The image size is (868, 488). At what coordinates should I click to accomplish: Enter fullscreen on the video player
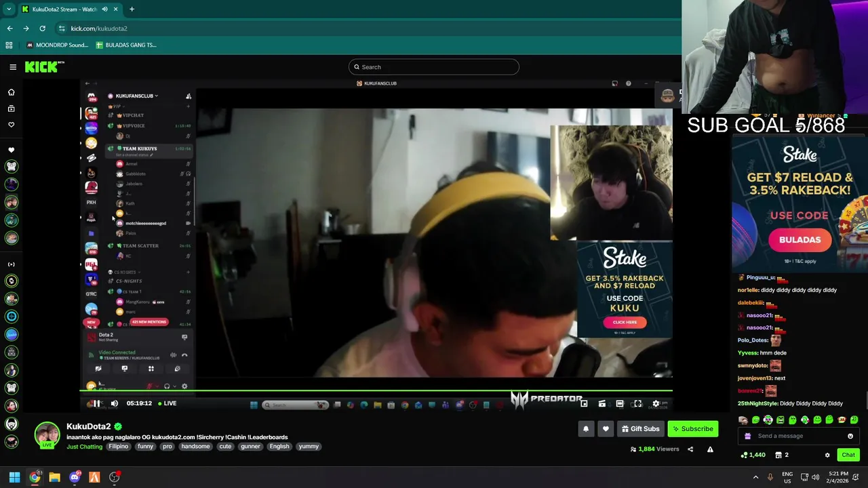click(x=637, y=403)
